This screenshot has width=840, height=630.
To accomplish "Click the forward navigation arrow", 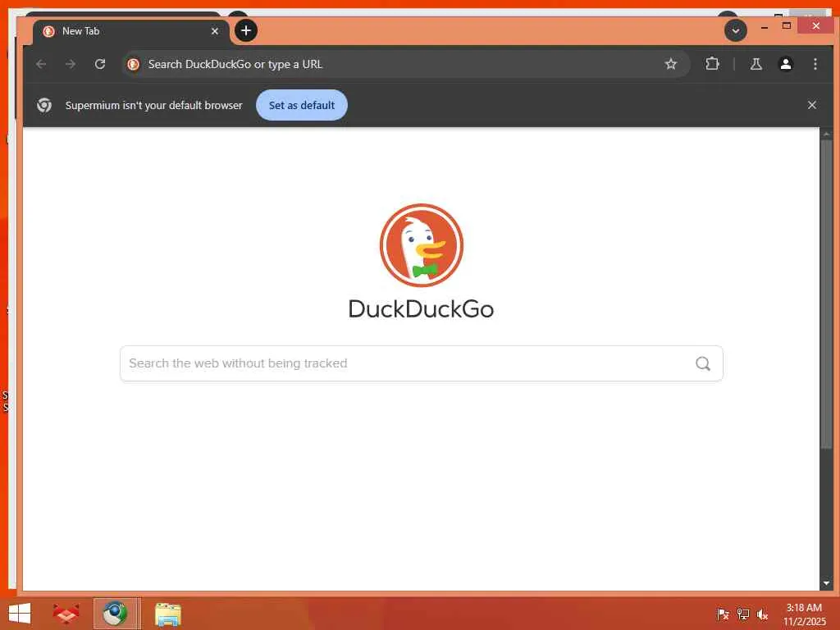I will pyautogui.click(x=71, y=64).
